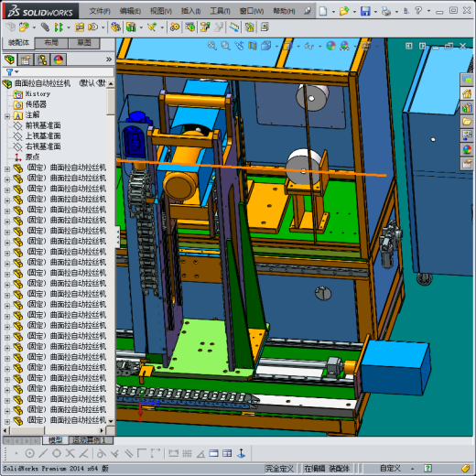Open the 文件(F) menu
The height and width of the screenshot is (476, 476).
pyautogui.click(x=100, y=11)
